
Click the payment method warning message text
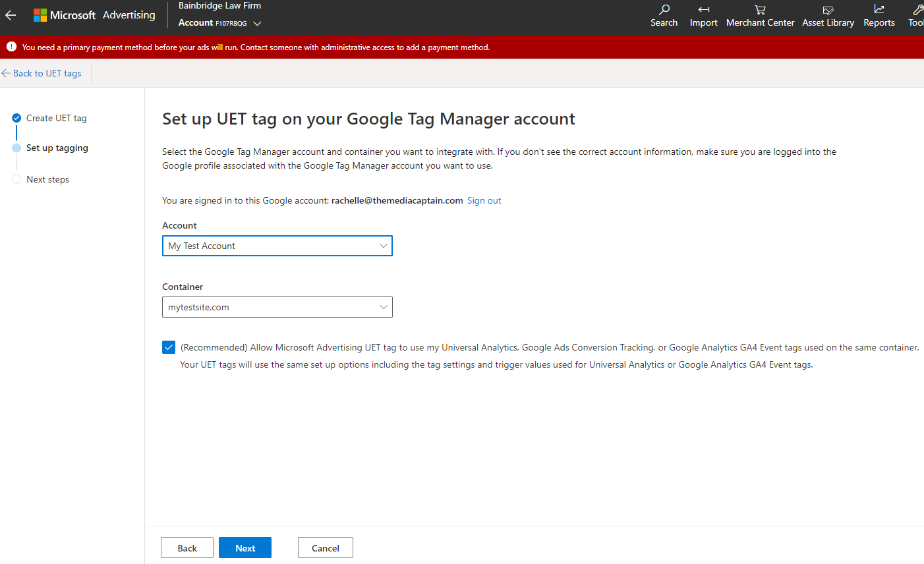[x=256, y=47]
